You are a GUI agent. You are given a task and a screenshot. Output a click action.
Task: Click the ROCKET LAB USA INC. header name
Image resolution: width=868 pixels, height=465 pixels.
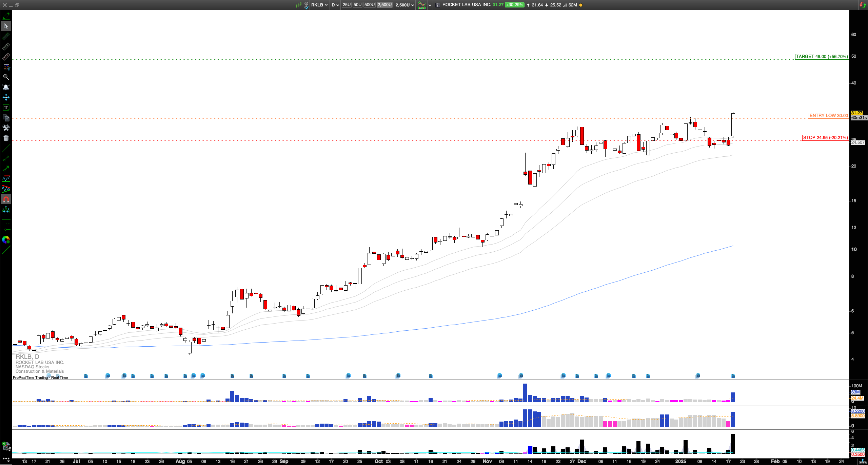tap(467, 5)
